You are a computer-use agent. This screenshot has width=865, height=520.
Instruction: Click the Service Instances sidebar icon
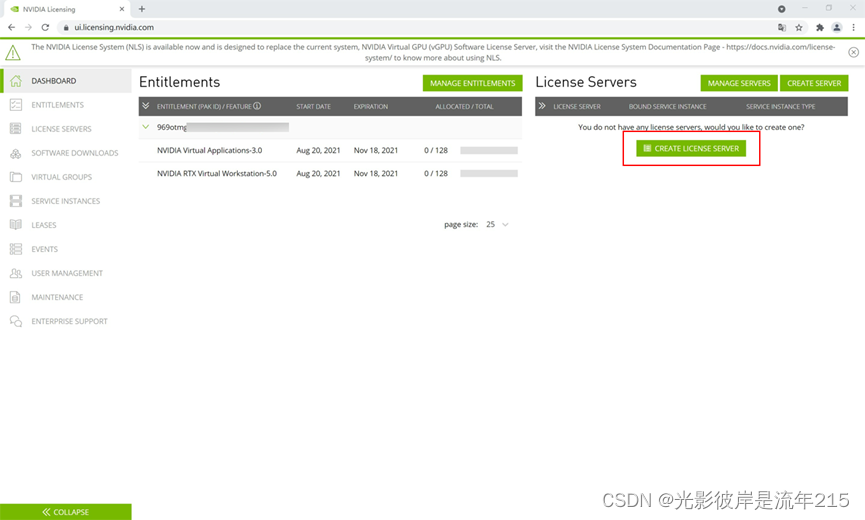15,201
